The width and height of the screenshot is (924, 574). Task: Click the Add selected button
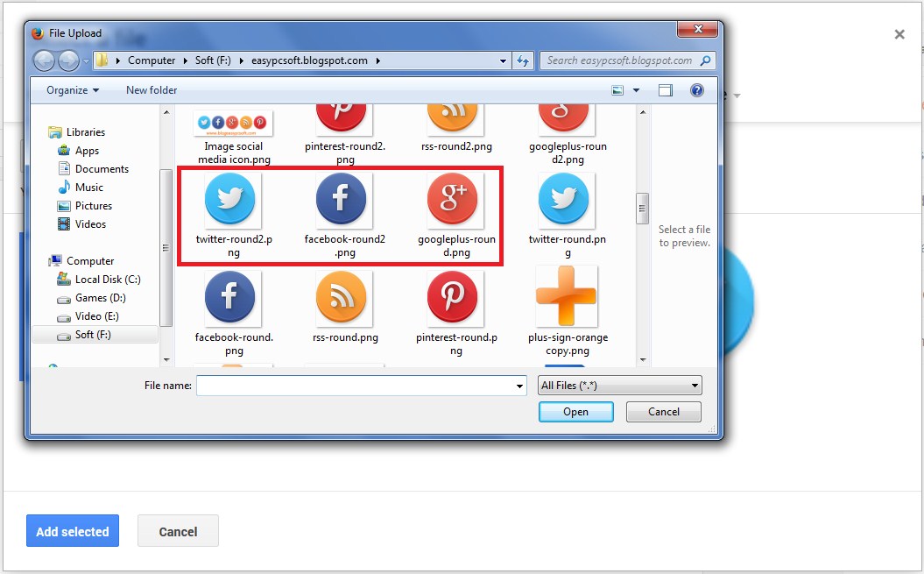tap(73, 530)
